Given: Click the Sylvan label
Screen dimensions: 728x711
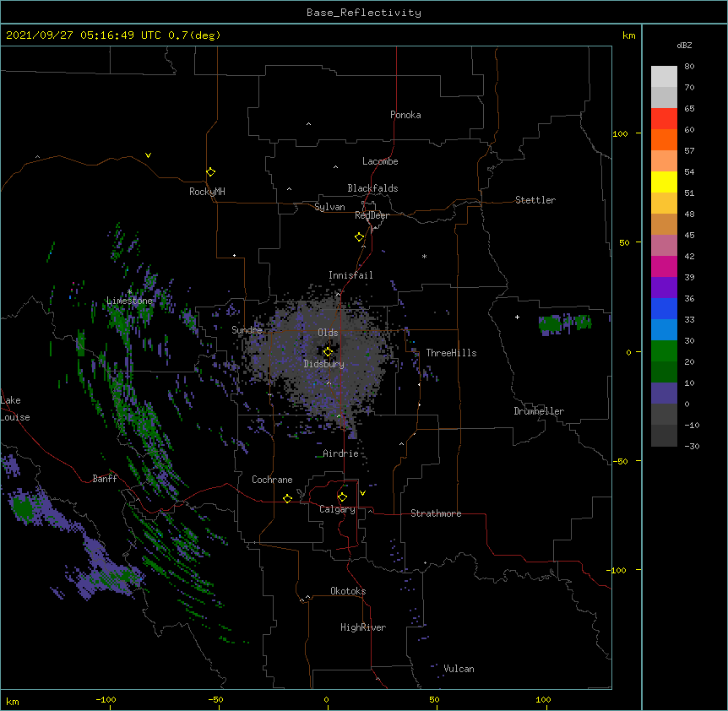Looking at the screenshot, I should coord(329,207).
